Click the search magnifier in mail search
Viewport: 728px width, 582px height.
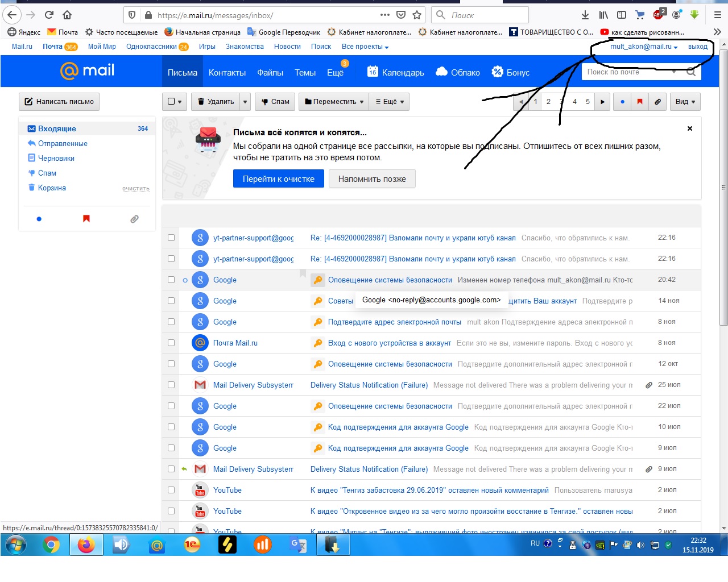(x=691, y=72)
